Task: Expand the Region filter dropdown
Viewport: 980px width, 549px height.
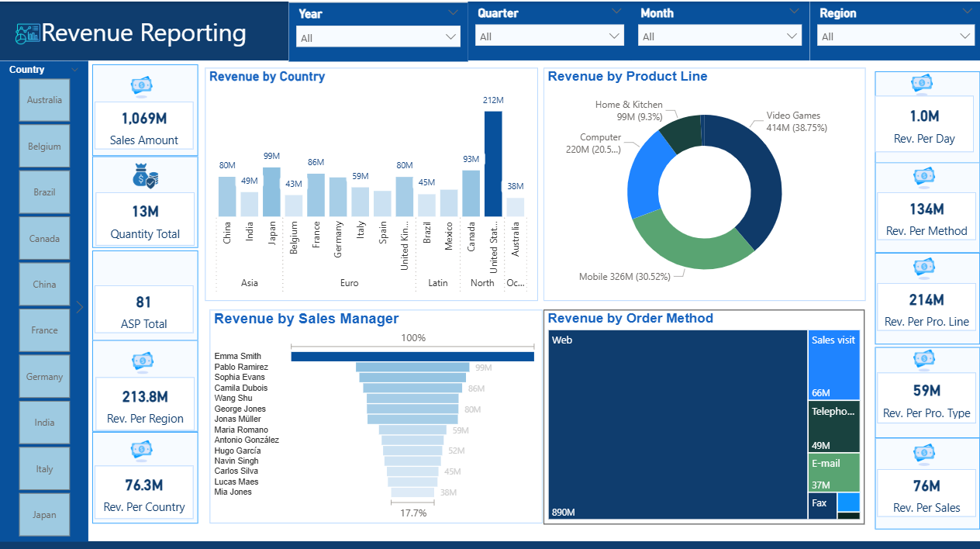Action: point(895,36)
